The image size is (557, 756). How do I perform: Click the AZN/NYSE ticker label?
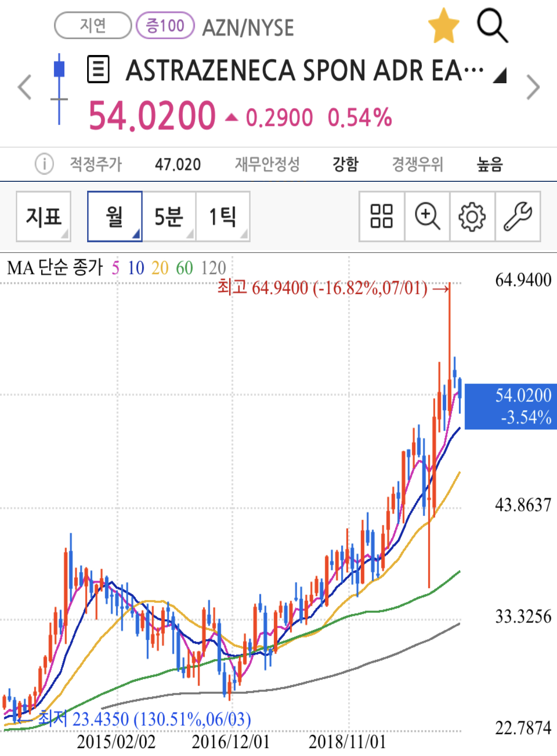[x=248, y=28]
